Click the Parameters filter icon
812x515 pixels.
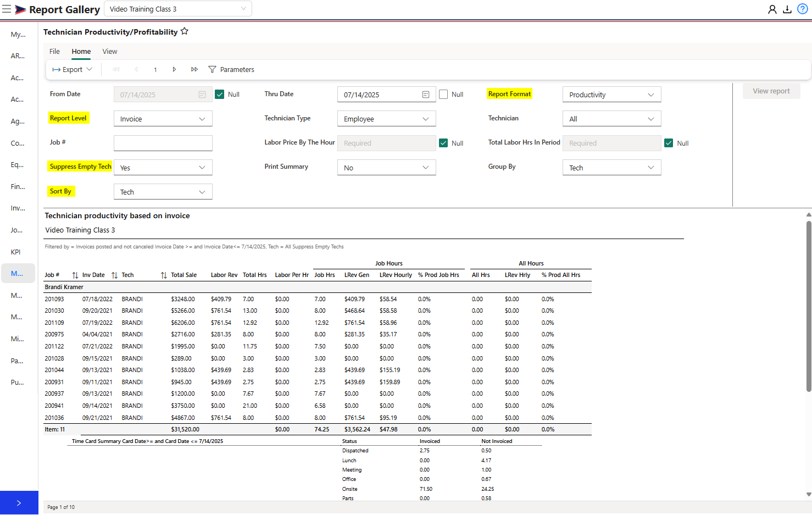[212, 69]
